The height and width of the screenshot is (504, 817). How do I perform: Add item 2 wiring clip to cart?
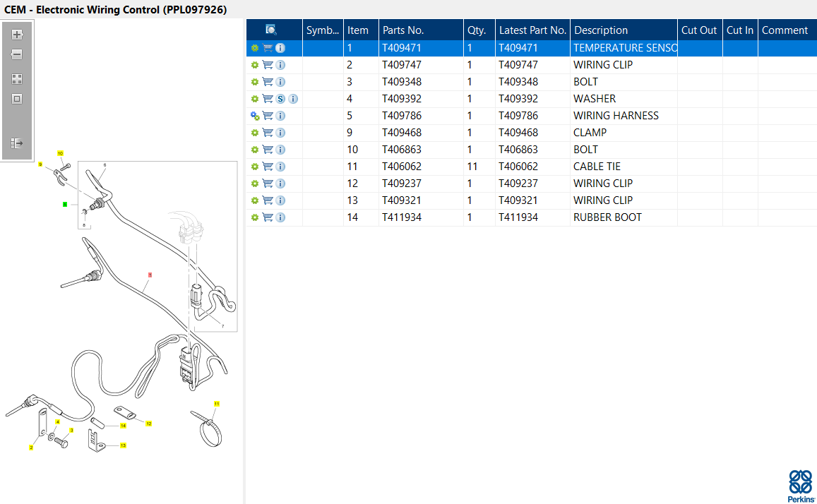coord(268,65)
